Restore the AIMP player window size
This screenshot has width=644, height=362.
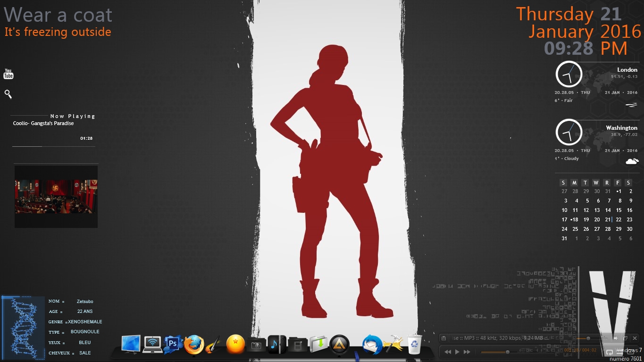tap(625, 338)
